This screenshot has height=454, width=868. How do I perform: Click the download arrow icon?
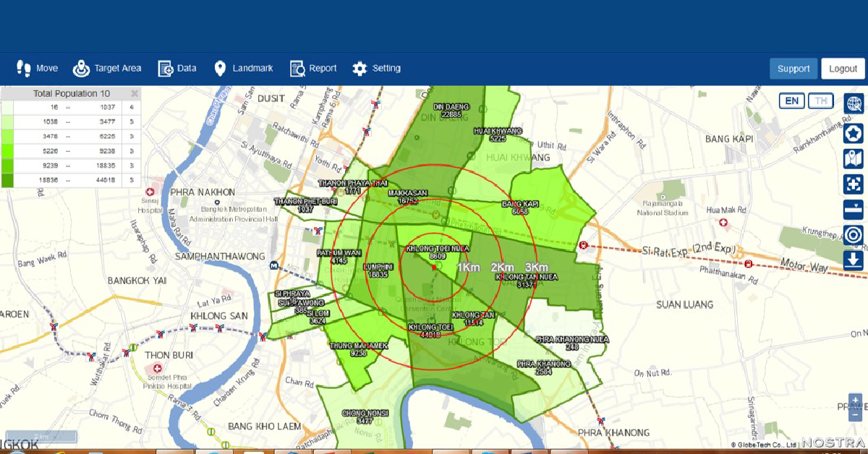(x=854, y=260)
